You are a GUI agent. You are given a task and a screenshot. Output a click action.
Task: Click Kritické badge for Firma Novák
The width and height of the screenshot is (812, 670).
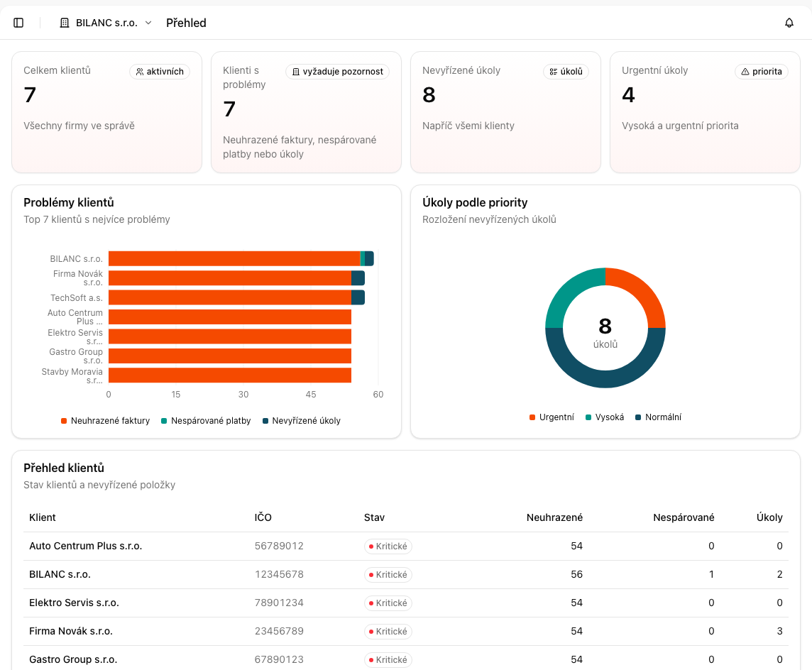point(388,632)
